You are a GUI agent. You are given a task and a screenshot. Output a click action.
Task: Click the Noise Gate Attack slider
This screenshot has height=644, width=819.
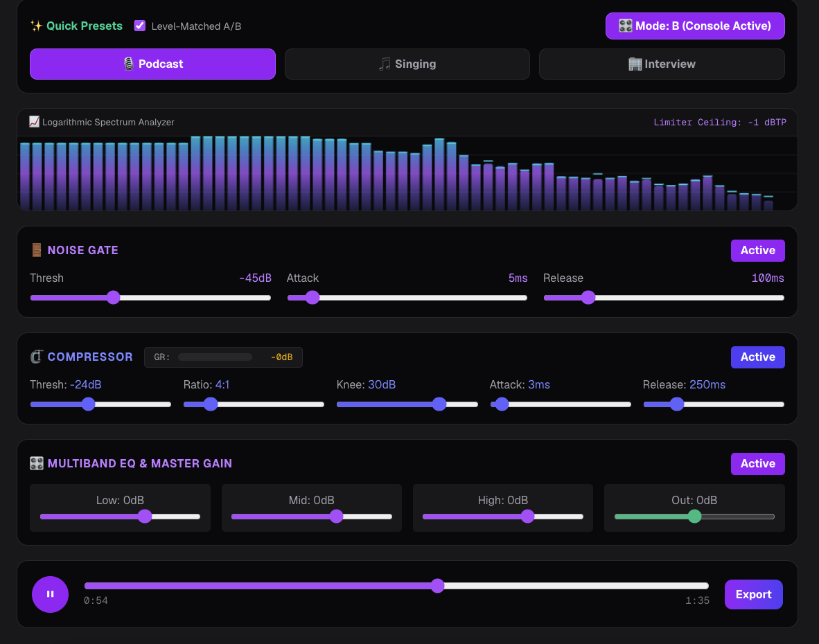click(407, 298)
